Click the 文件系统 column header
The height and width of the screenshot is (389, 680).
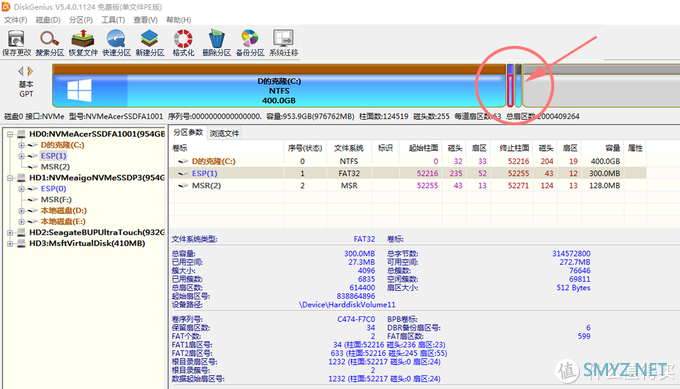click(349, 148)
